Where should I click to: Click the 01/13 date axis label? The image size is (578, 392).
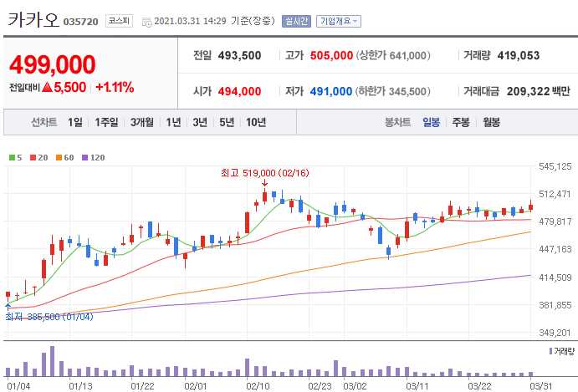point(81,386)
